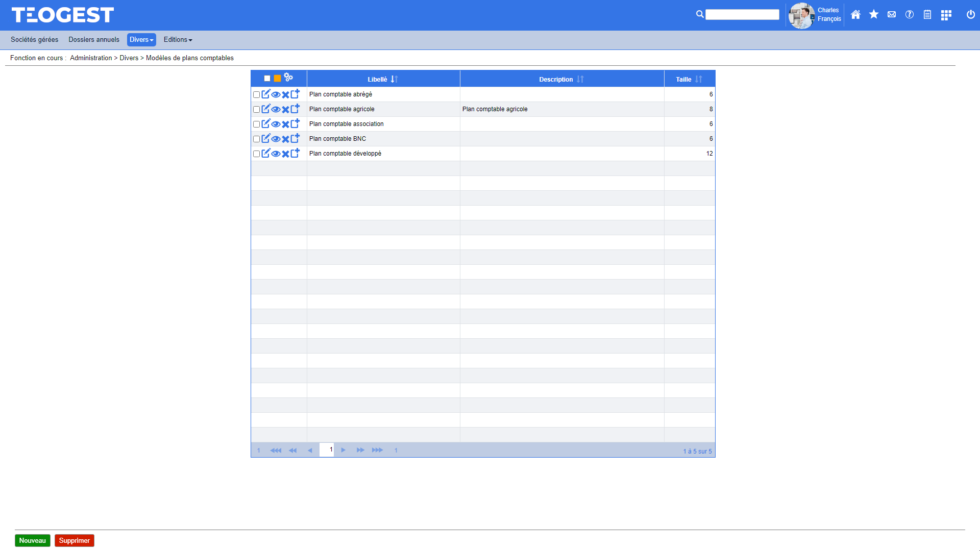The width and height of the screenshot is (980, 551).
Task: Click the green Nouveau button
Action: click(33, 540)
